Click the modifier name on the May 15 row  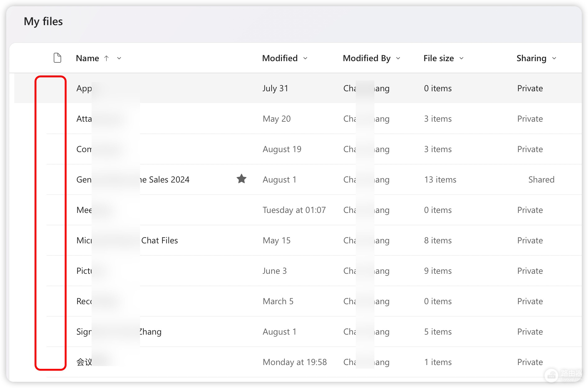coord(366,241)
